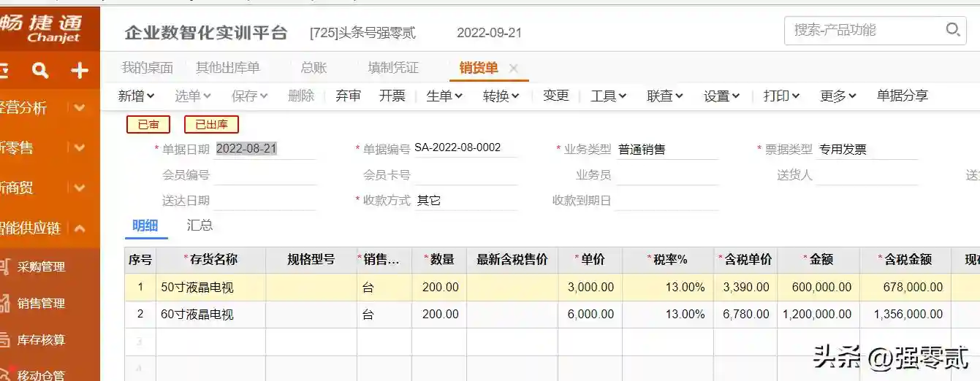The image size is (980, 381).
Task: Click the 库存核算 sidebar icon
Action: pyautogui.click(x=6, y=340)
